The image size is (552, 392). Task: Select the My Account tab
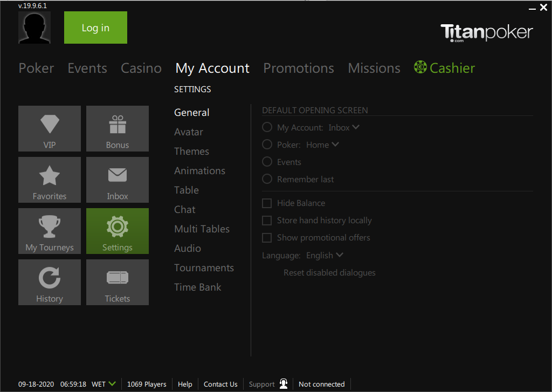pyautogui.click(x=212, y=68)
